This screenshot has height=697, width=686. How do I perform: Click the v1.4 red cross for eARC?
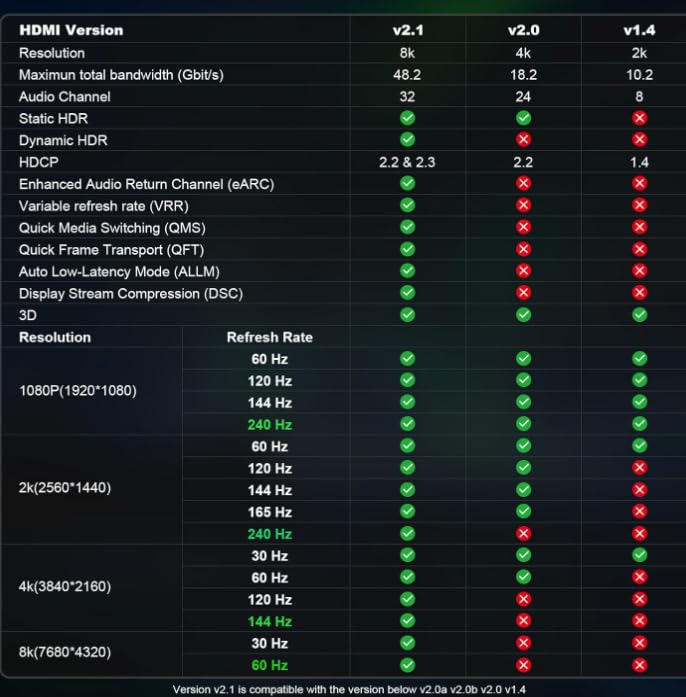click(640, 184)
